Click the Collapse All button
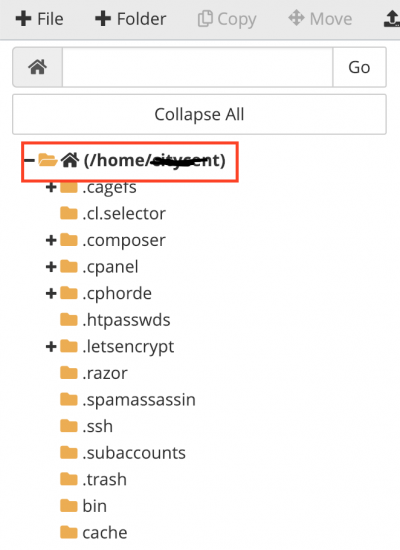The image size is (400, 550). (199, 114)
